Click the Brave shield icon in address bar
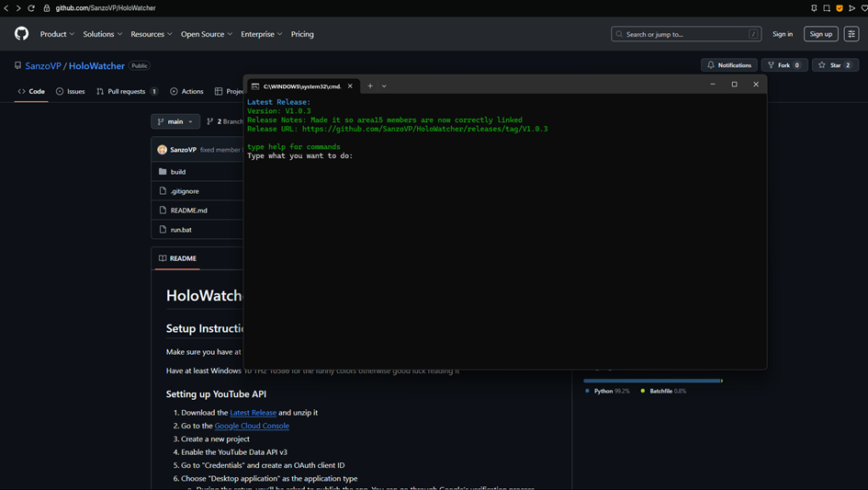 [839, 8]
